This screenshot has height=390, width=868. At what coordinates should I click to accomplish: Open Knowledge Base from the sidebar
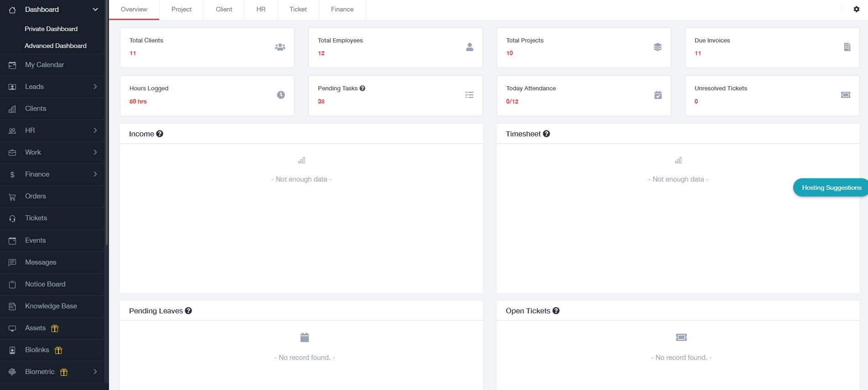[51, 306]
